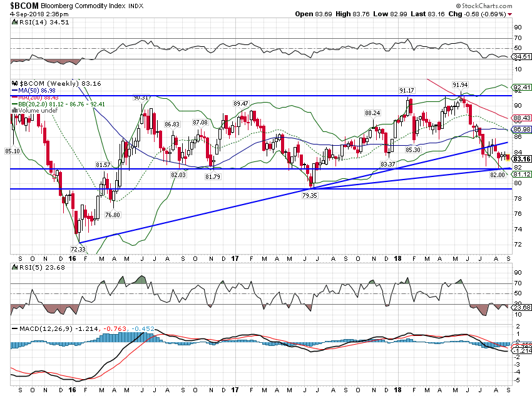Click the candlestick icon beside $BCOM (Weekly)
The width and height of the screenshot is (532, 396).
[14, 83]
